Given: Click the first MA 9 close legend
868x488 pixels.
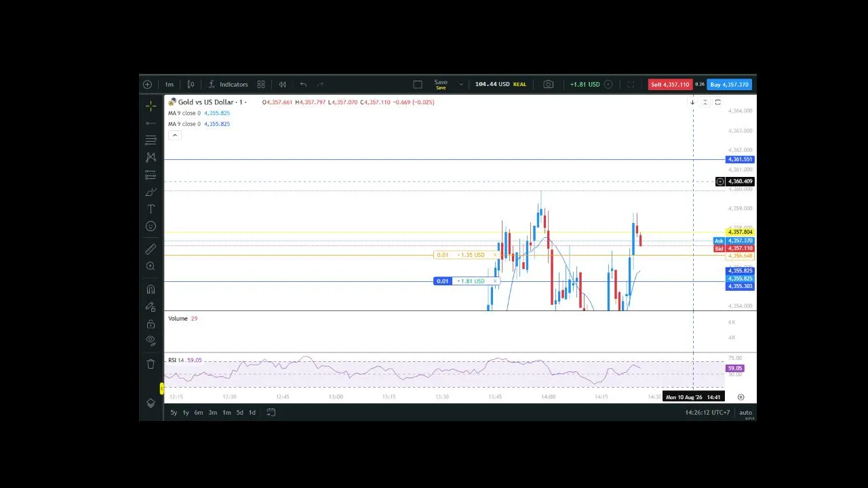Looking at the screenshot, I should pyautogui.click(x=184, y=113).
